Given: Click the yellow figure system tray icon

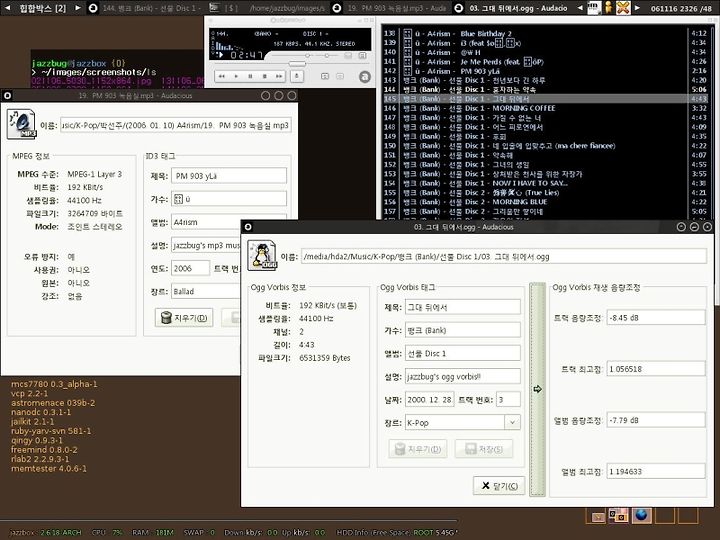Looking at the screenshot, I should coord(608,7).
